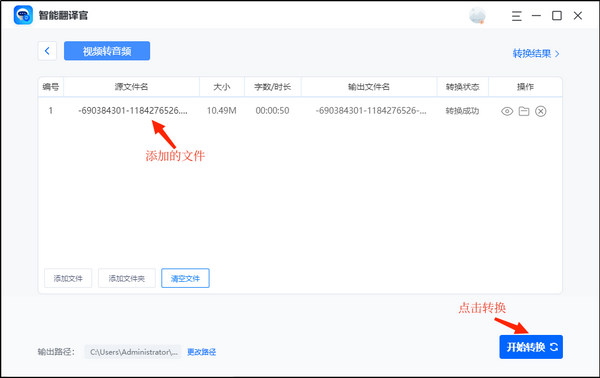Close the 智能翻译官 window

pos(578,16)
